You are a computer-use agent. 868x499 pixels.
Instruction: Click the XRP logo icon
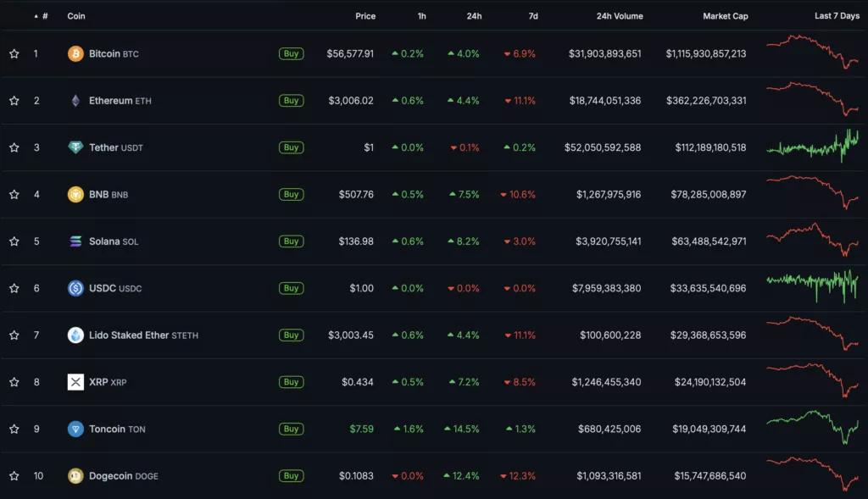click(x=75, y=382)
